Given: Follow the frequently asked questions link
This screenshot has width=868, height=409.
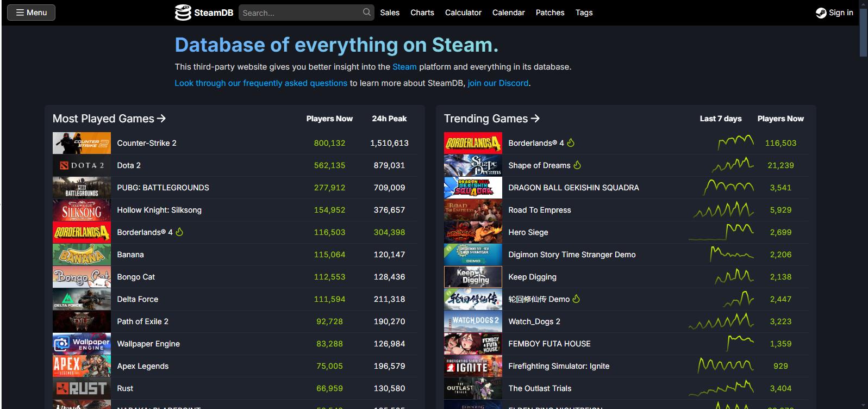Looking at the screenshot, I should tap(261, 83).
